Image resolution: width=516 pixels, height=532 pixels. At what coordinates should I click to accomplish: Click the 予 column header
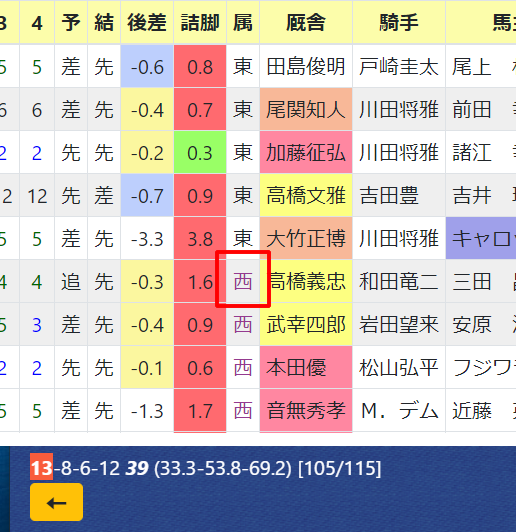click(71, 22)
